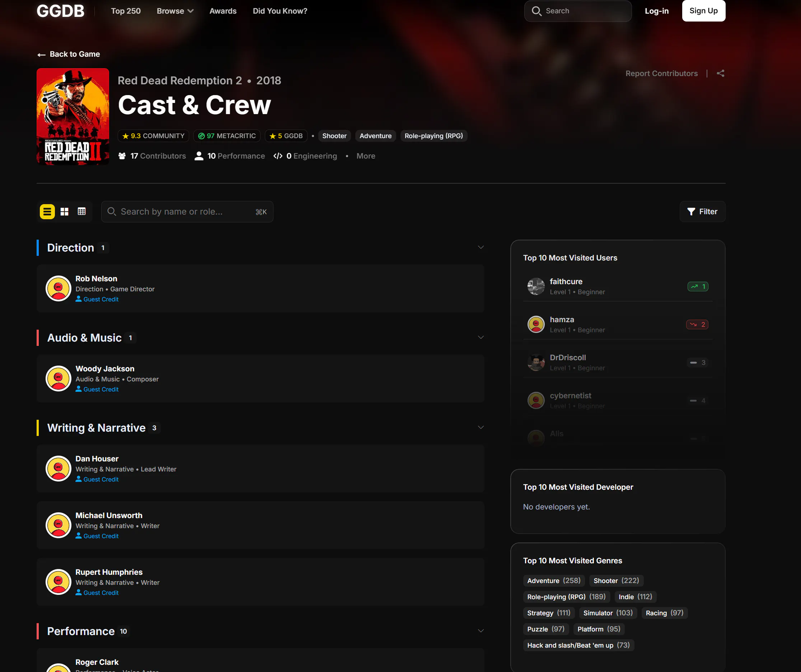Click the funnel icon on Filter button
Screen dimensions: 801x672
[691, 212]
